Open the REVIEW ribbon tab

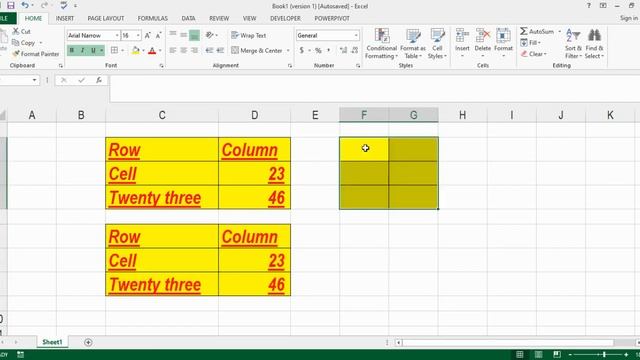(x=219, y=18)
